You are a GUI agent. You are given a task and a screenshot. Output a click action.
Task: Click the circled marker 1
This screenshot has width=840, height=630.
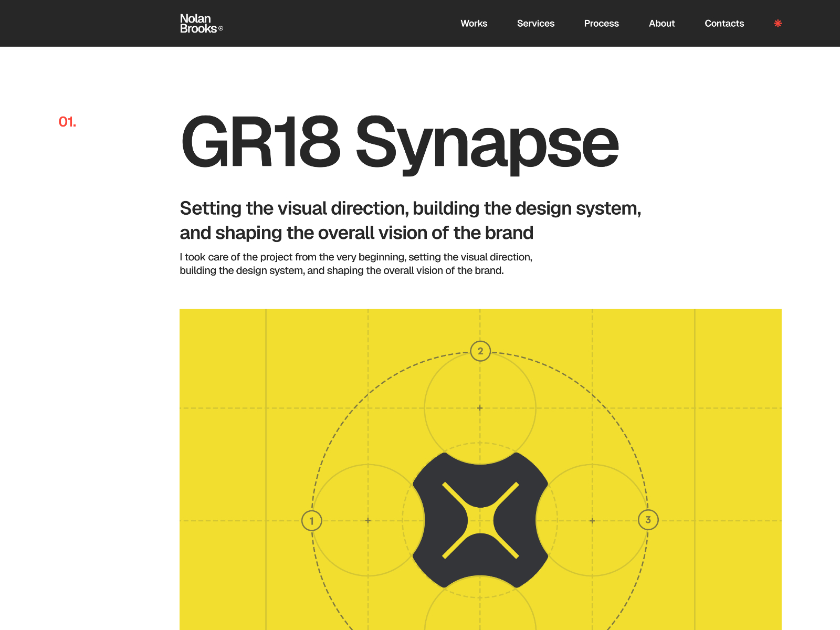click(312, 521)
